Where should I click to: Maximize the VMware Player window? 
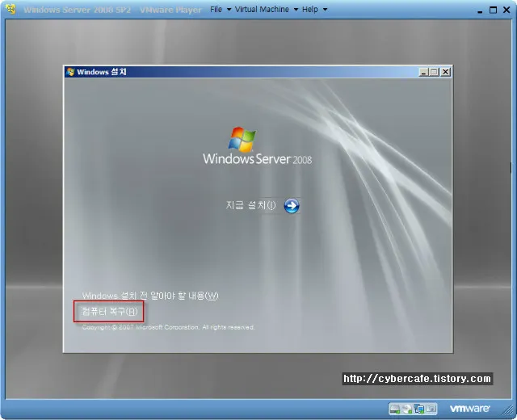click(493, 10)
